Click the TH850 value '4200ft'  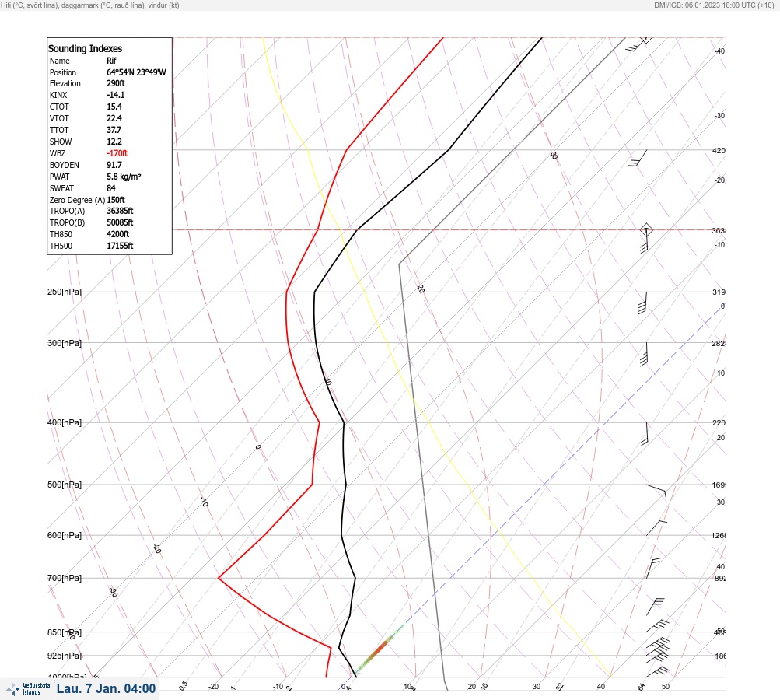pos(118,234)
